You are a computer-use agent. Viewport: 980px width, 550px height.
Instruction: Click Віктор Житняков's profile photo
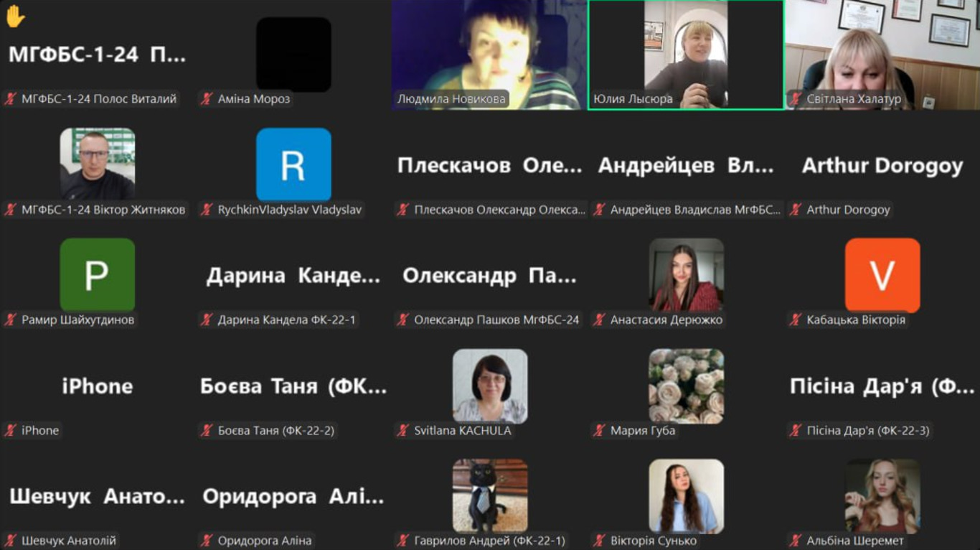(x=97, y=164)
